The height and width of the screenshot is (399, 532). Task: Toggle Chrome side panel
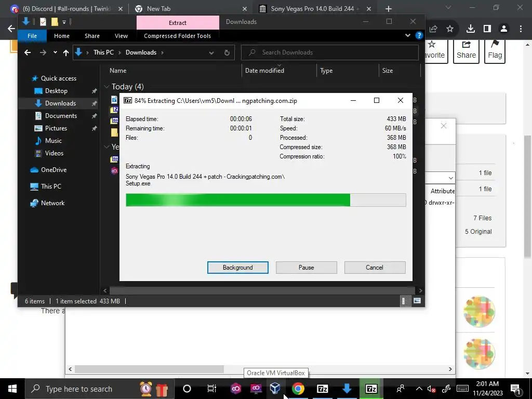487,29
